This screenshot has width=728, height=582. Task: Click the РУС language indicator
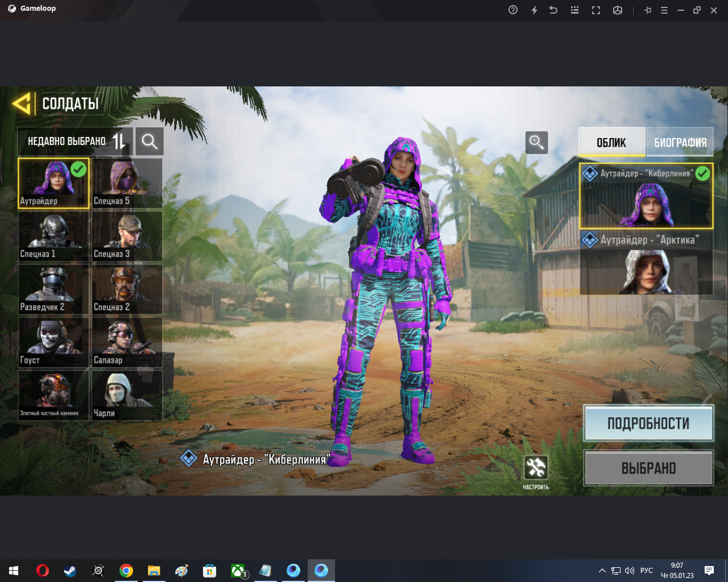(x=647, y=570)
